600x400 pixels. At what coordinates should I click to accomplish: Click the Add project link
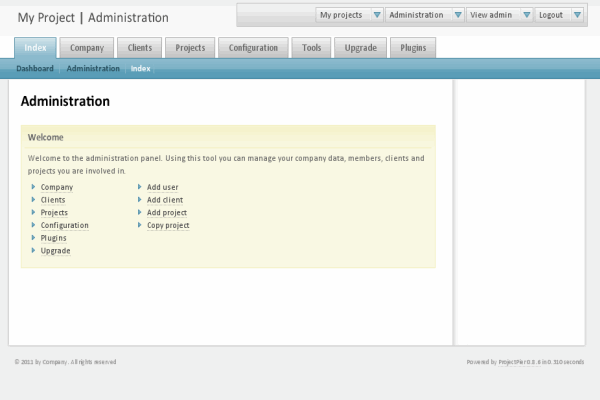coord(166,213)
